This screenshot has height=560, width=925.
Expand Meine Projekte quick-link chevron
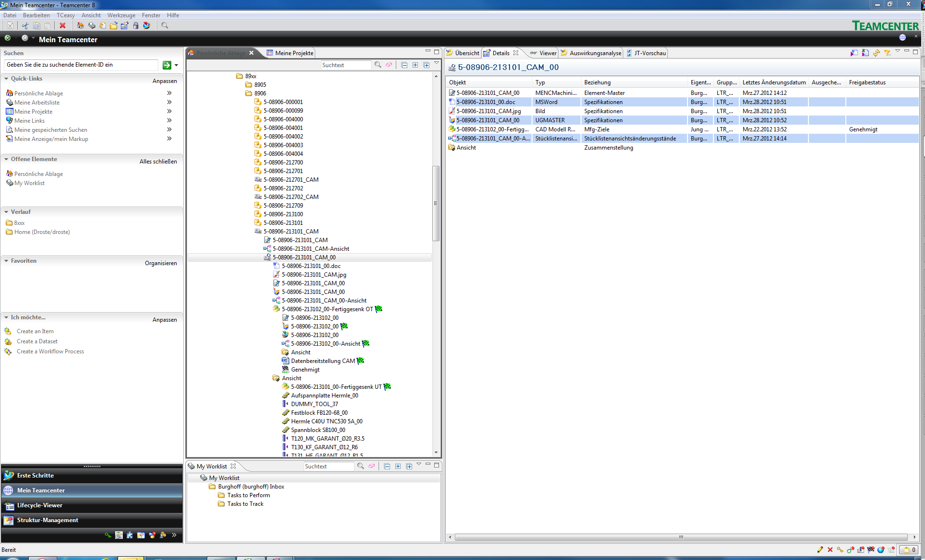[x=169, y=111]
